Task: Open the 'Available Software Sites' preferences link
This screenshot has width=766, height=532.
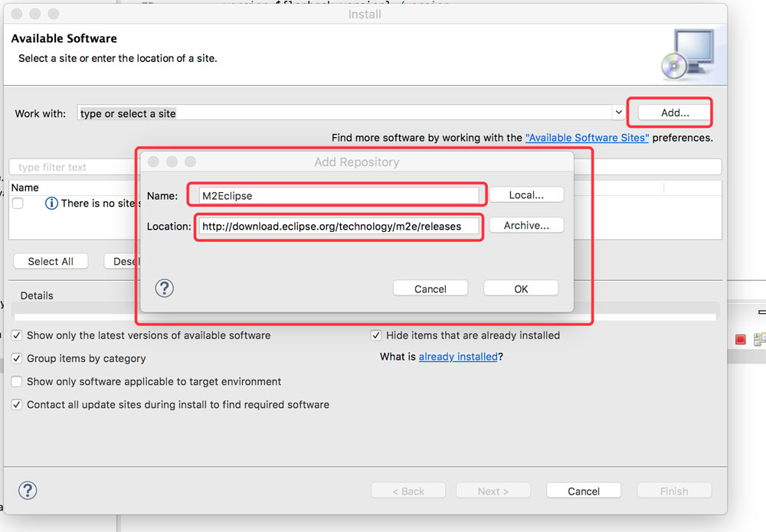Action: coord(587,138)
